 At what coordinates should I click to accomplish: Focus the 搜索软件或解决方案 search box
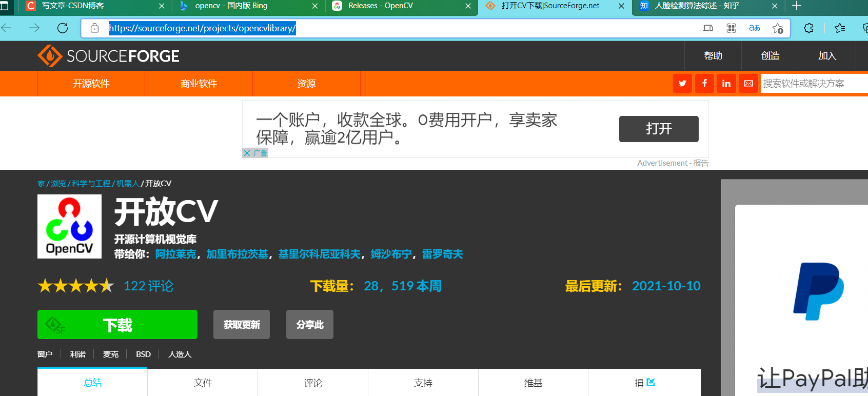tap(814, 84)
